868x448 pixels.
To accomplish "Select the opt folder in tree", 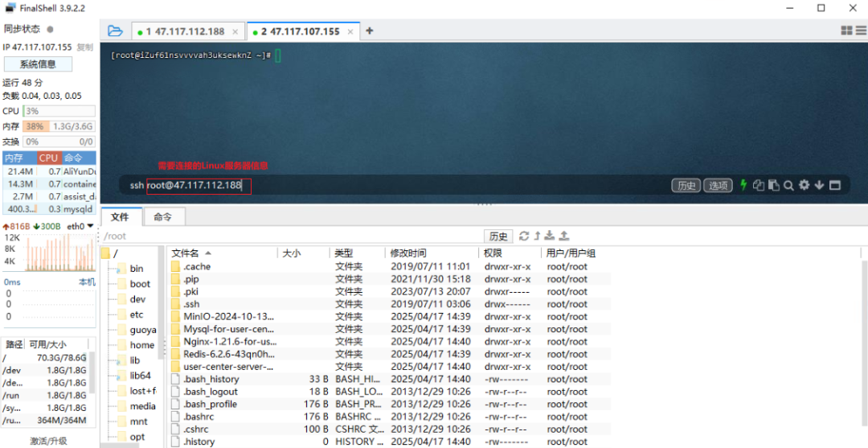I will [137, 437].
